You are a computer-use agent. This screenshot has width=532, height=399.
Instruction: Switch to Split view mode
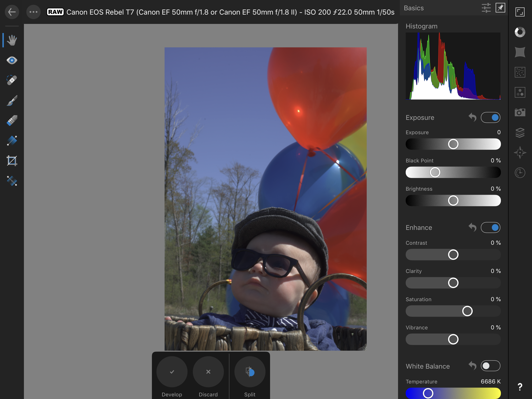(250, 372)
